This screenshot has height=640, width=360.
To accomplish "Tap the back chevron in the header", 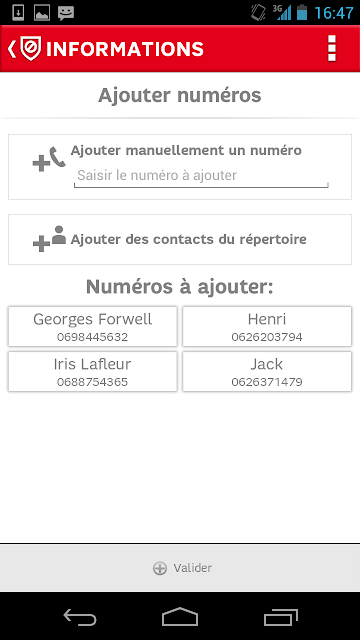I will click(x=12, y=49).
